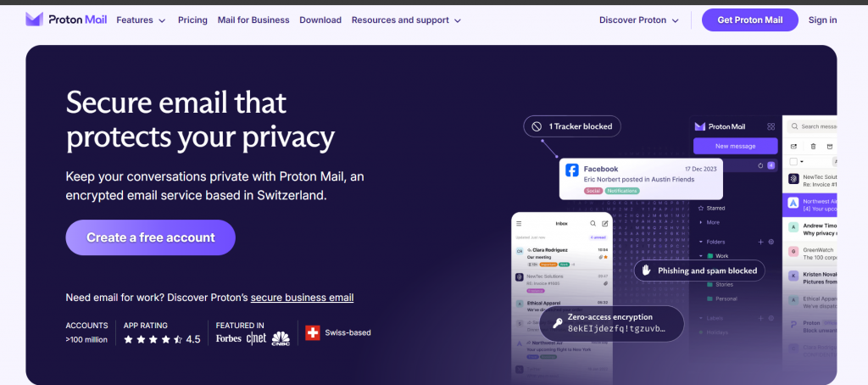Click the Forbes logo
Screen dimensions: 868x385
229,339
